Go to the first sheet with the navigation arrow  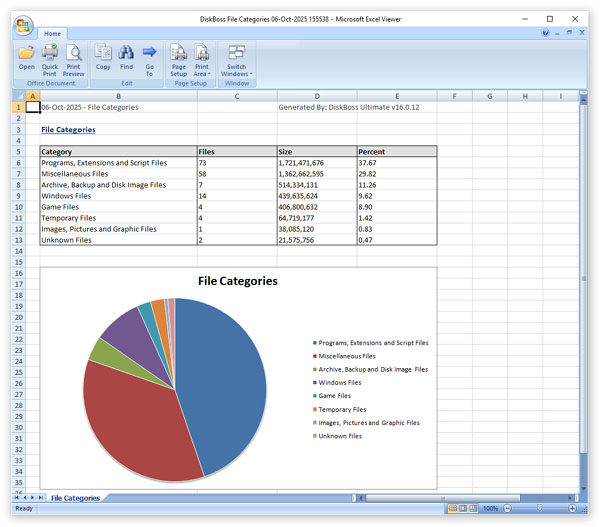tap(17, 498)
